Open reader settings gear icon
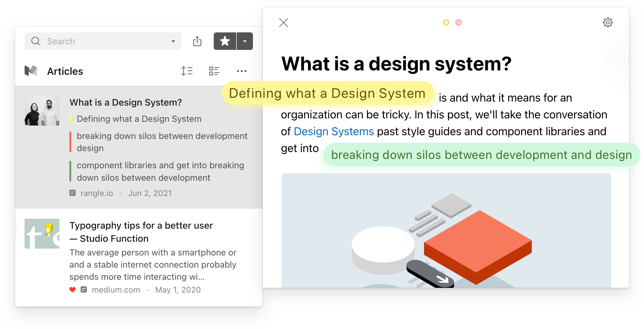The image size is (644, 329). click(x=608, y=22)
